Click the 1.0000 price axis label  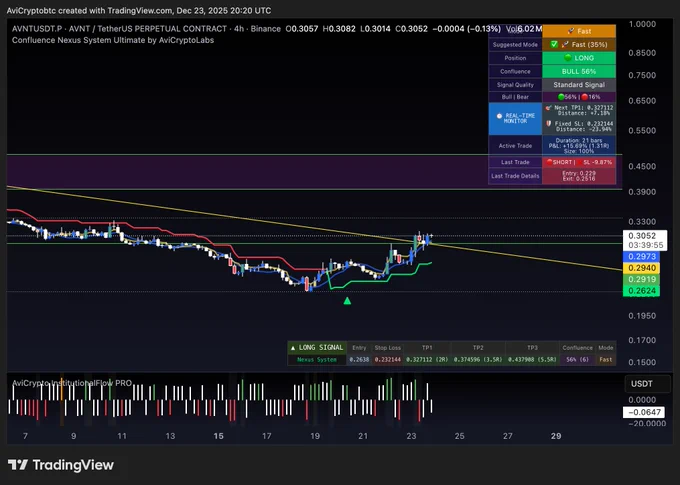[642, 24]
